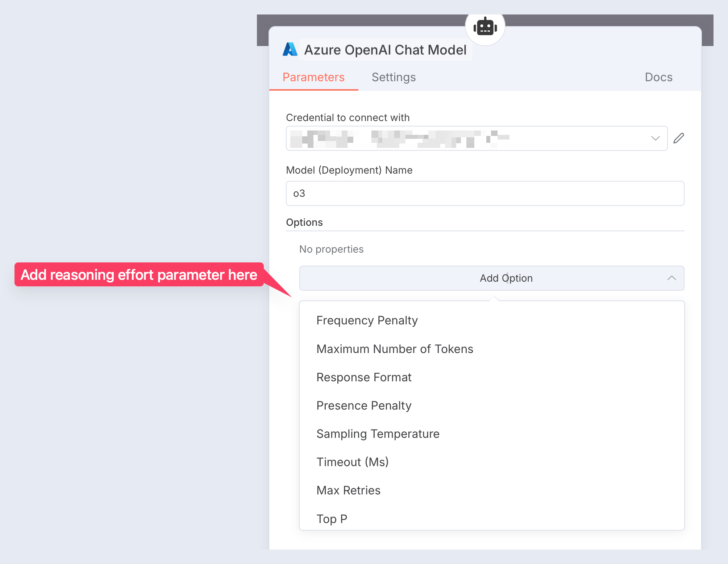Select Frequency Penalty from the options list

(367, 320)
